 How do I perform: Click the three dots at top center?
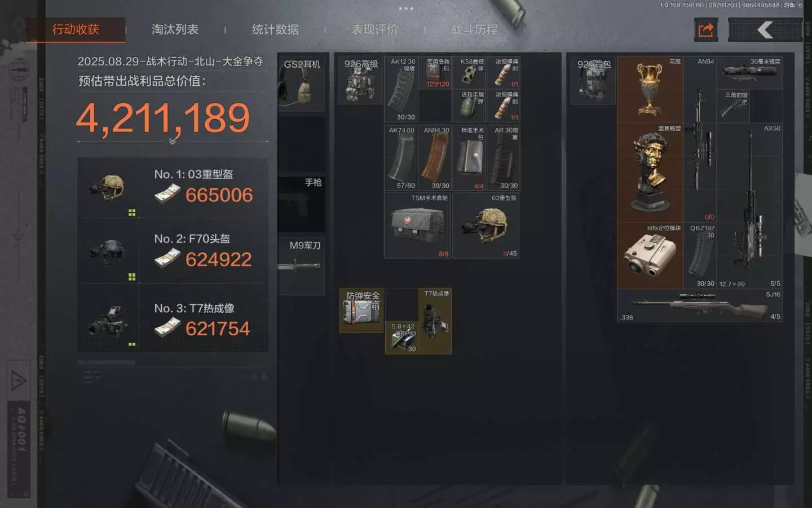pyautogui.click(x=406, y=8)
